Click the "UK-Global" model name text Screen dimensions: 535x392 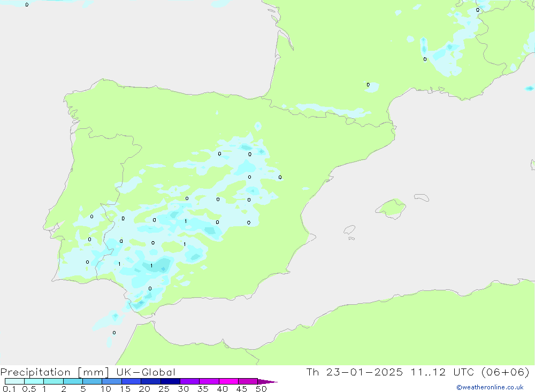[146, 372]
